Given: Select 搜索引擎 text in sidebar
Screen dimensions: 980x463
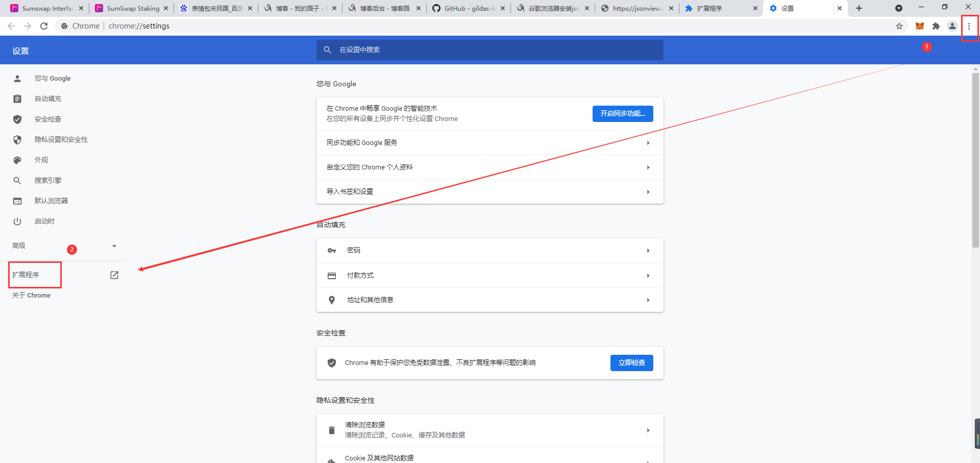Looking at the screenshot, I should pyautogui.click(x=48, y=180).
